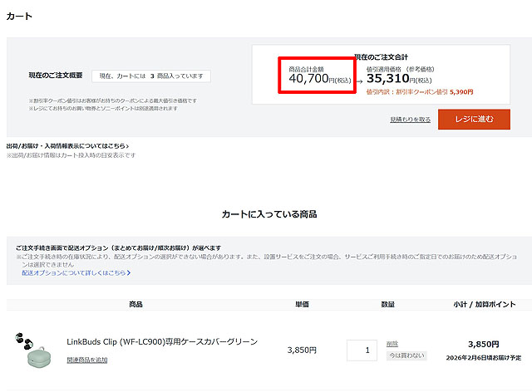The height and width of the screenshot is (392, 532).
Task: Open the 見積もりを取る quote link
Action: coord(410,120)
